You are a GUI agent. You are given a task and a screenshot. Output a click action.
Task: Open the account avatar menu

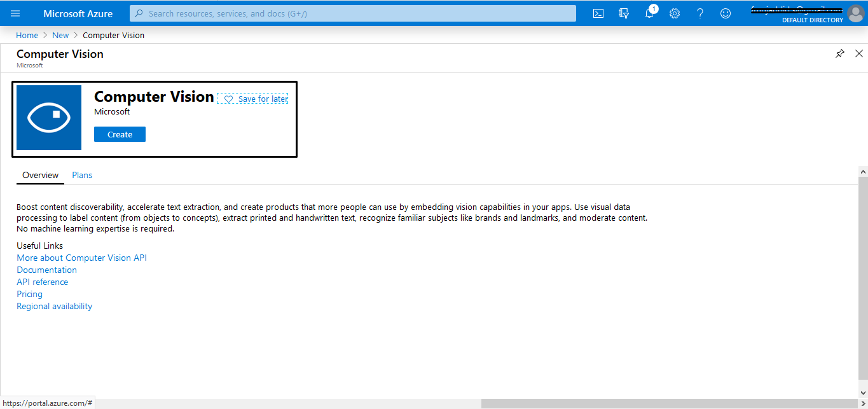[x=856, y=13]
